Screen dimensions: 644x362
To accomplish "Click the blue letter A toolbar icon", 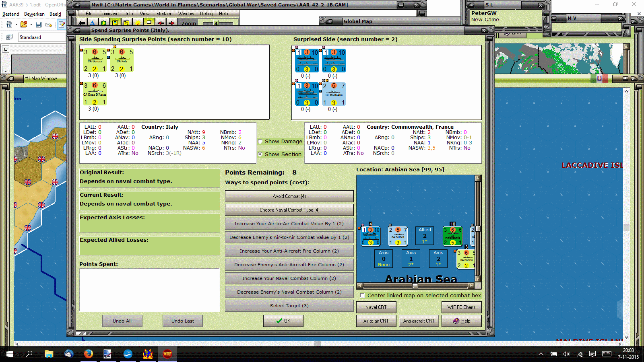I will tap(93, 23).
